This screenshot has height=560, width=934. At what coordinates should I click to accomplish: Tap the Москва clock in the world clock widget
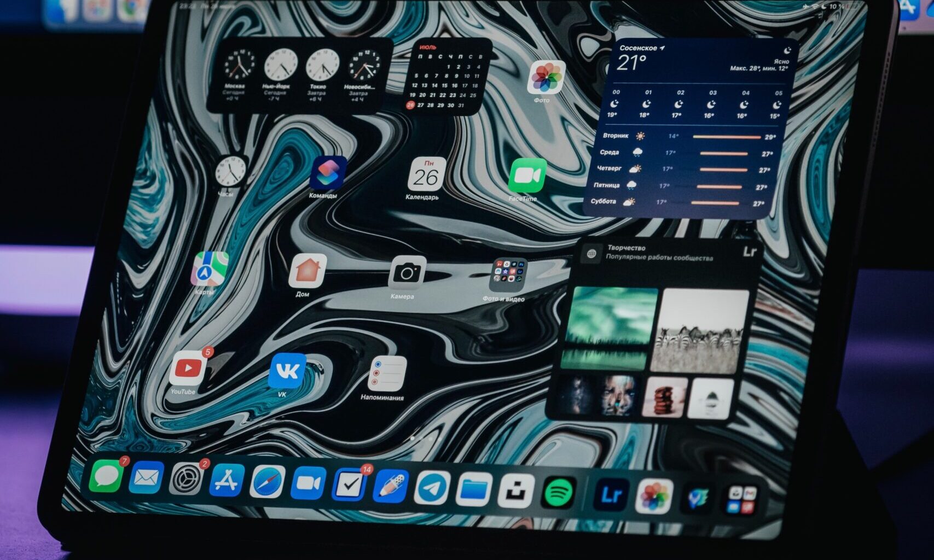239,65
